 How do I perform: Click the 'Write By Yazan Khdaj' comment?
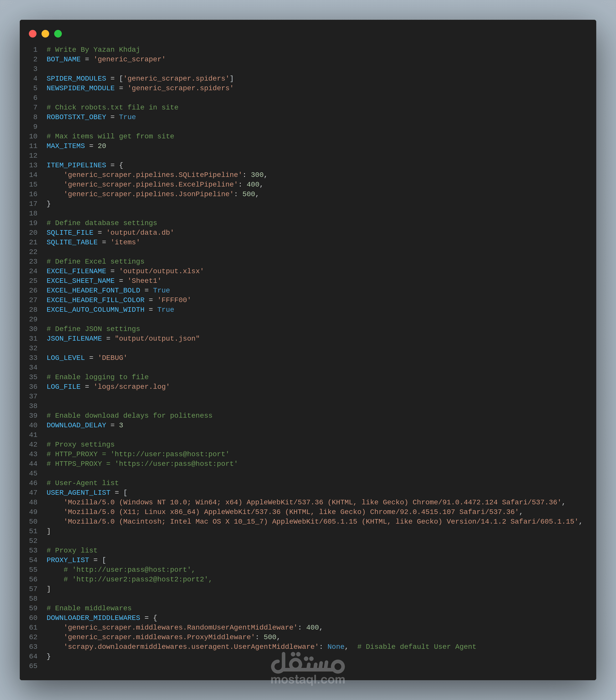click(x=93, y=50)
